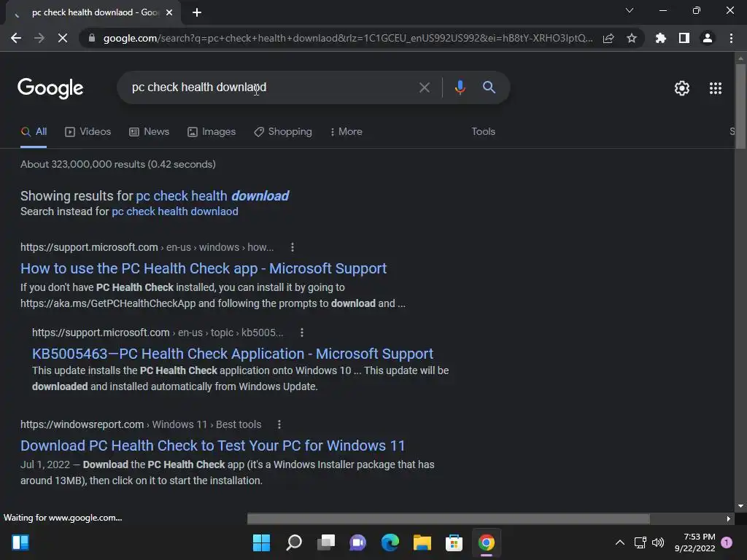Screen dimensions: 747x560
Task: Click horizontal scrollbar right arrow
Action: pyautogui.click(x=729, y=518)
